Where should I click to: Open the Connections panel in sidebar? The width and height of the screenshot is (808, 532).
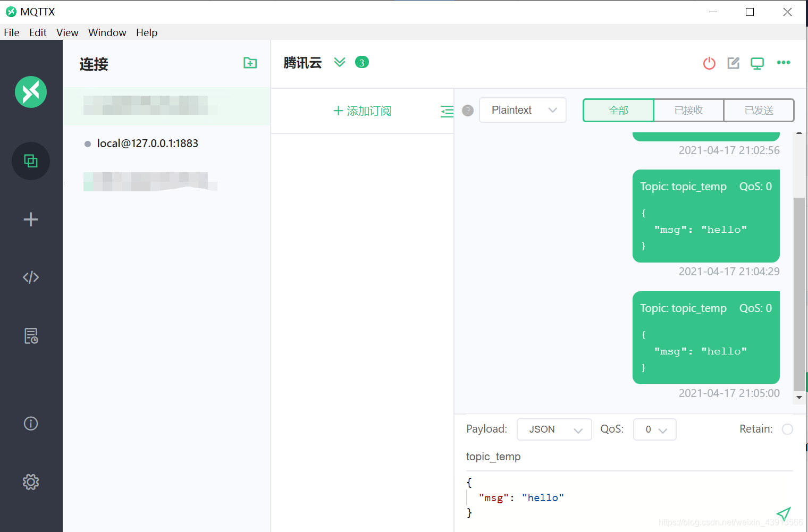tap(31, 161)
